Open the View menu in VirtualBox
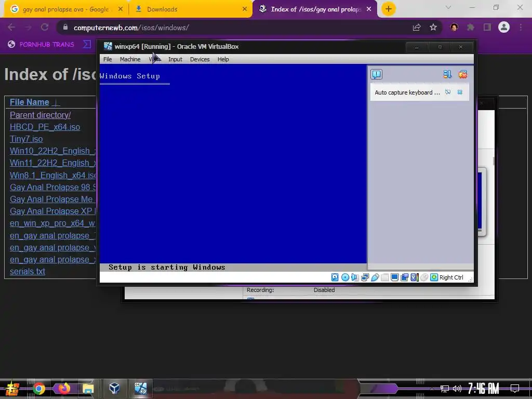 (154, 59)
